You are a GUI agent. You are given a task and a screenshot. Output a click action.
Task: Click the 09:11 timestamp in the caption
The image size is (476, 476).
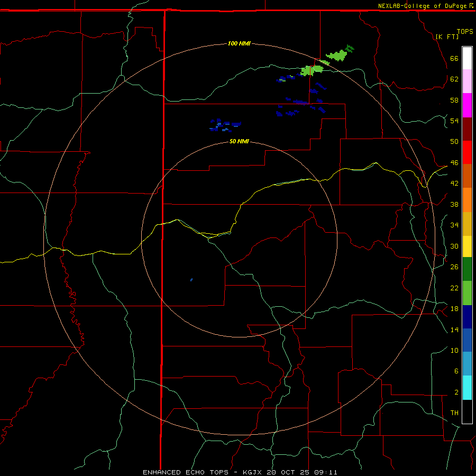(325, 472)
